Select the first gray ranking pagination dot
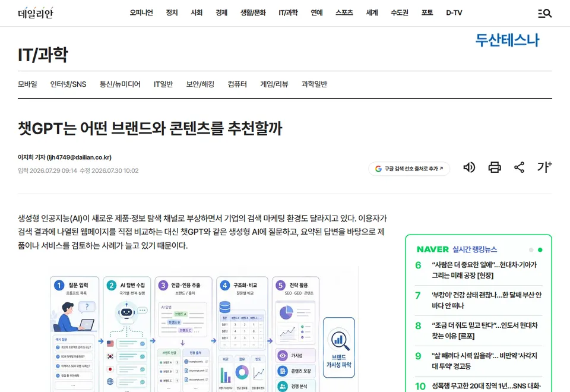Viewport: 570px width, 392px height. pos(531,250)
